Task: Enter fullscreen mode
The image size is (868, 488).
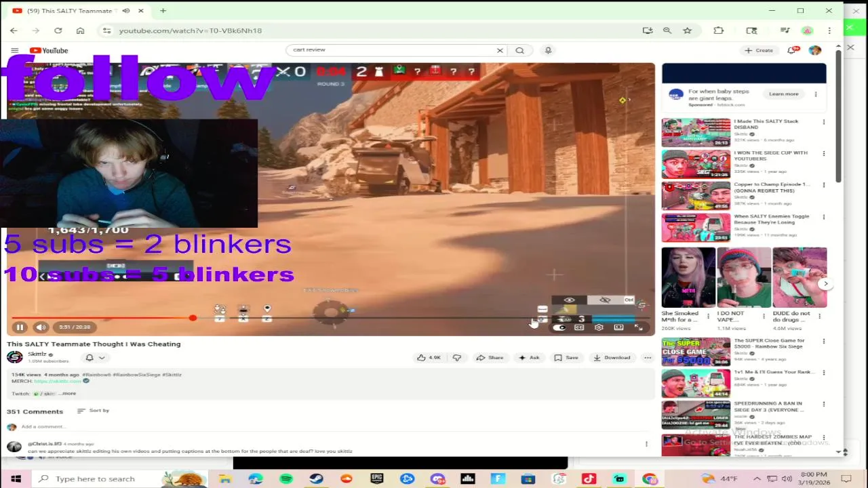Action: 638,327
